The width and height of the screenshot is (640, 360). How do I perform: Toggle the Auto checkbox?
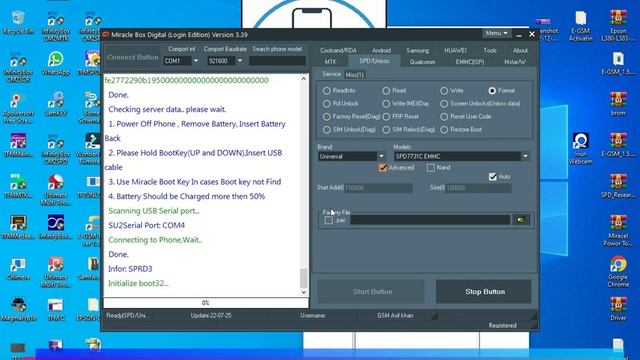(x=493, y=177)
